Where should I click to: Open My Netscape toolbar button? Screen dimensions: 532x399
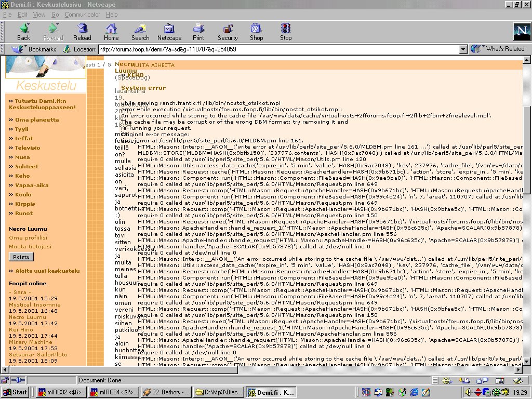(169, 32)
